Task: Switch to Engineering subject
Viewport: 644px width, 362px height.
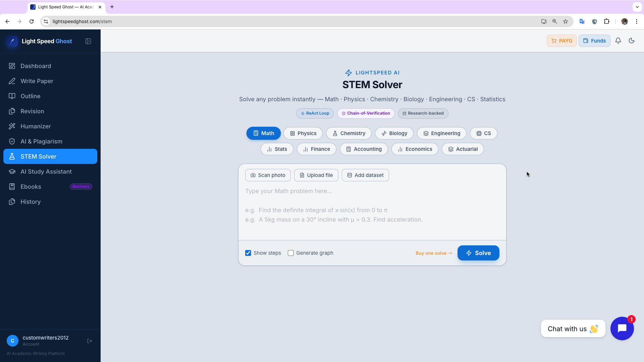Action: (442, 133)
